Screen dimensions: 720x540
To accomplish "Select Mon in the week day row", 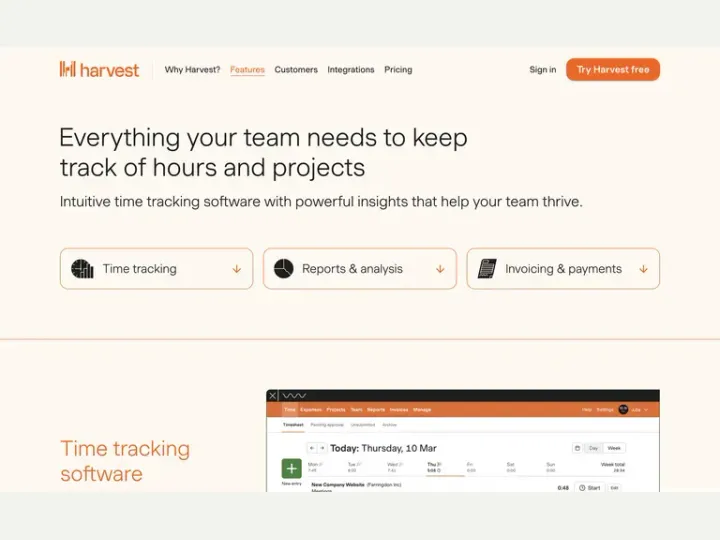I will [x=315, y=467].
